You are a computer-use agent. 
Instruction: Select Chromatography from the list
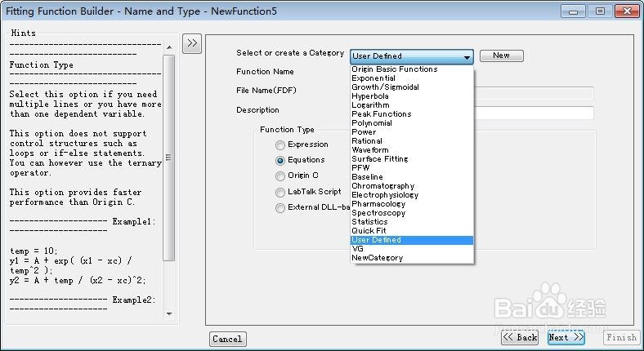click(x=412, y=186)
